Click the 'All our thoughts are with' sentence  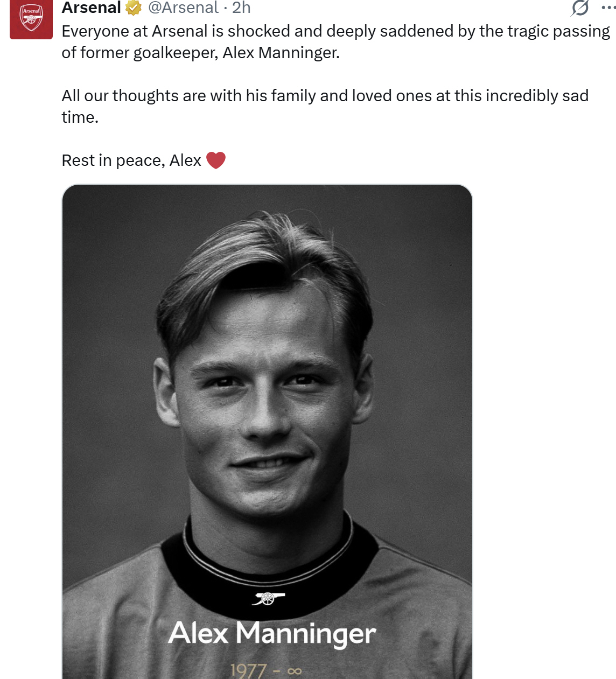click(x=162, y=96)
